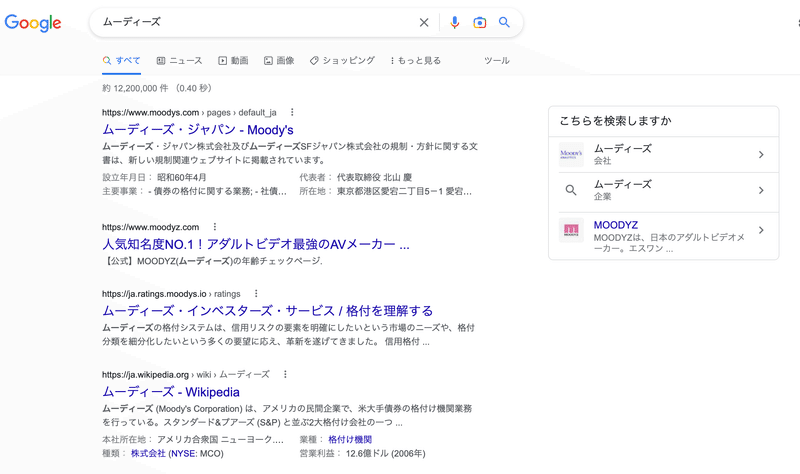Viewport: 800px width, 474px height.
Task: Open the ツール options
Action: (496, 60)
